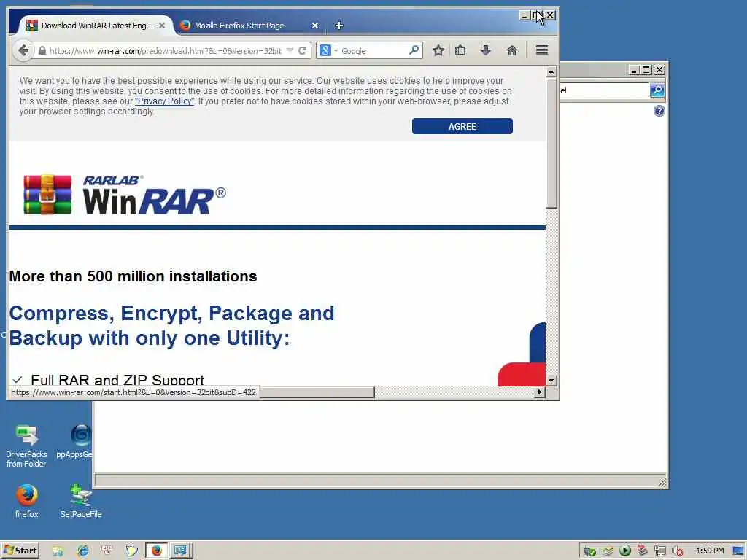Viewport: 747px width, 560px height.
Task: Open the "Privacy Policy" link
Action: tap(164, 101)
